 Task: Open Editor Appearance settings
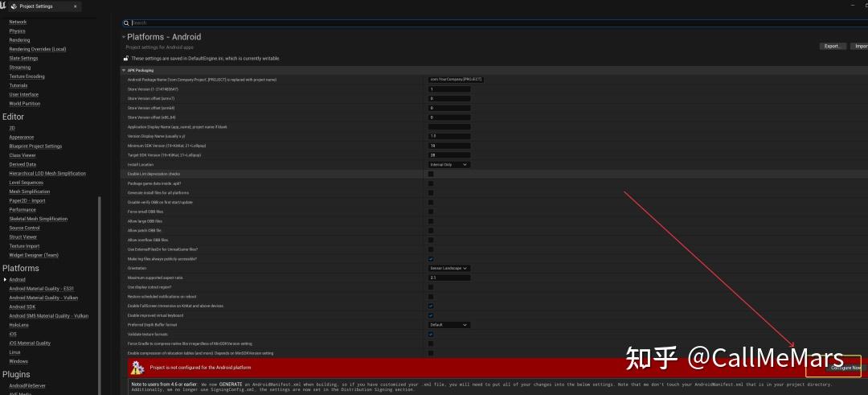22,137
